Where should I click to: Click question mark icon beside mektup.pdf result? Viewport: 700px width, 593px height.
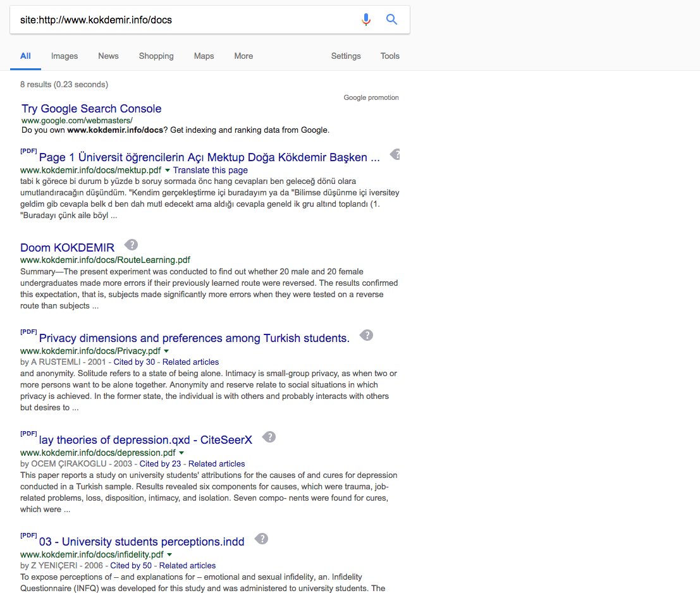tap(395, 154)
